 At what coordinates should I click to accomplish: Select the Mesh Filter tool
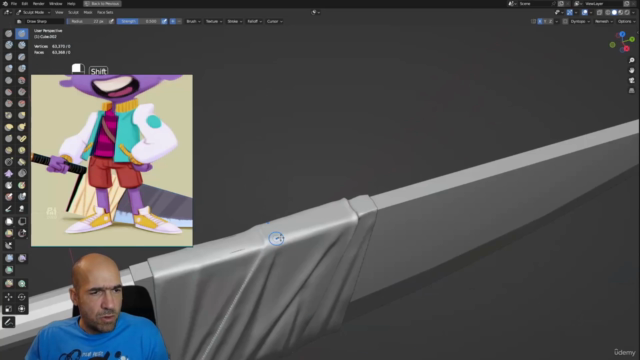coord(9,258)
